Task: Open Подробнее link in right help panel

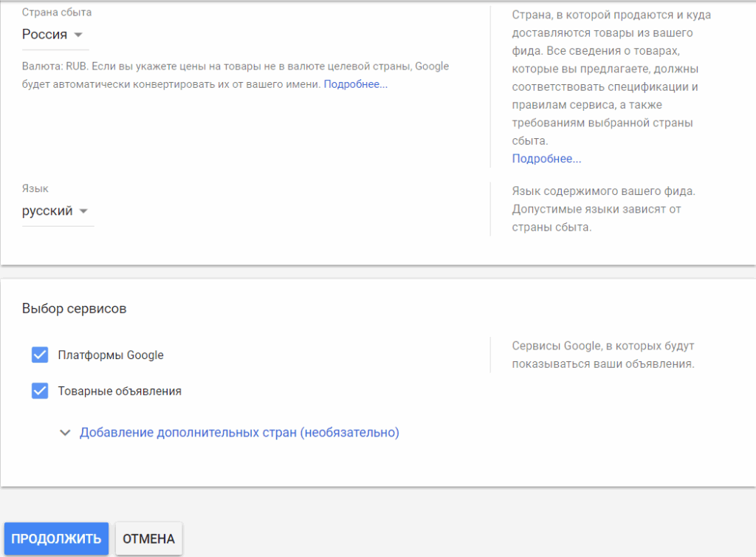Action: pyautogui.click(x=546, y=159)
